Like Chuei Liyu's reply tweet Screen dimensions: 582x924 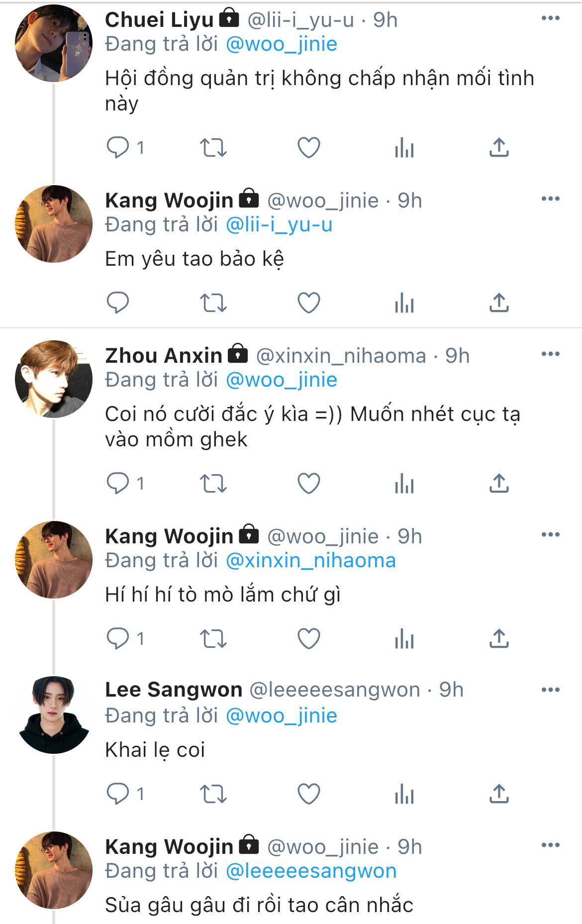[308, 148]
